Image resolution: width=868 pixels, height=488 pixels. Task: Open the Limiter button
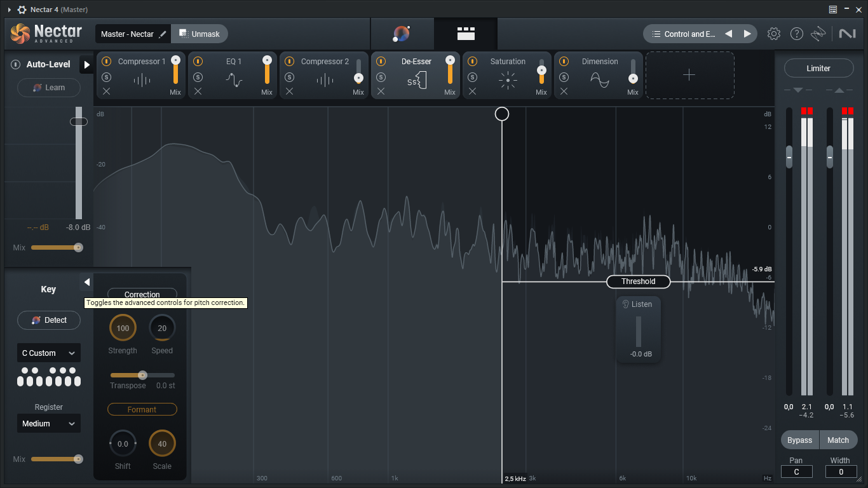[x=818, y=68]
